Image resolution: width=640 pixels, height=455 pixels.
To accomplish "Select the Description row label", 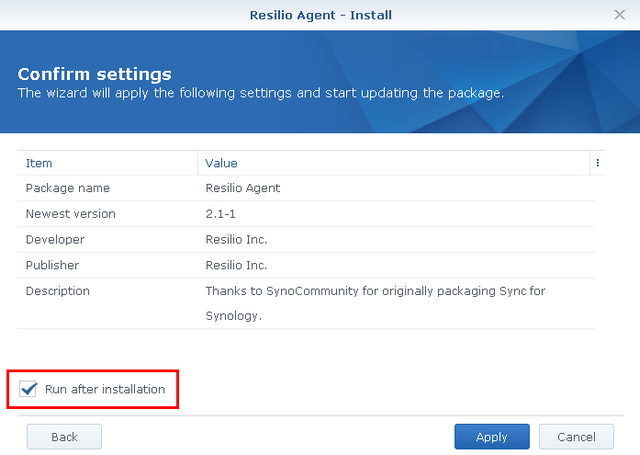I will [57, 291].
